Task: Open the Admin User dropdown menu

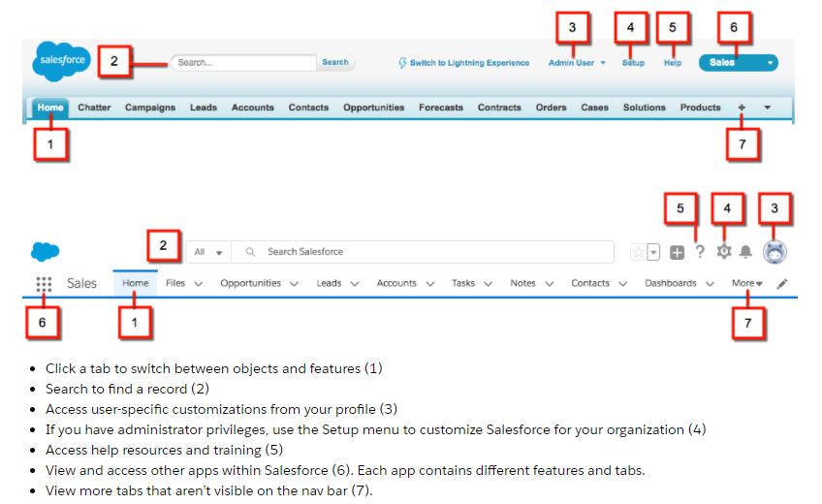Action: point(576,63)
